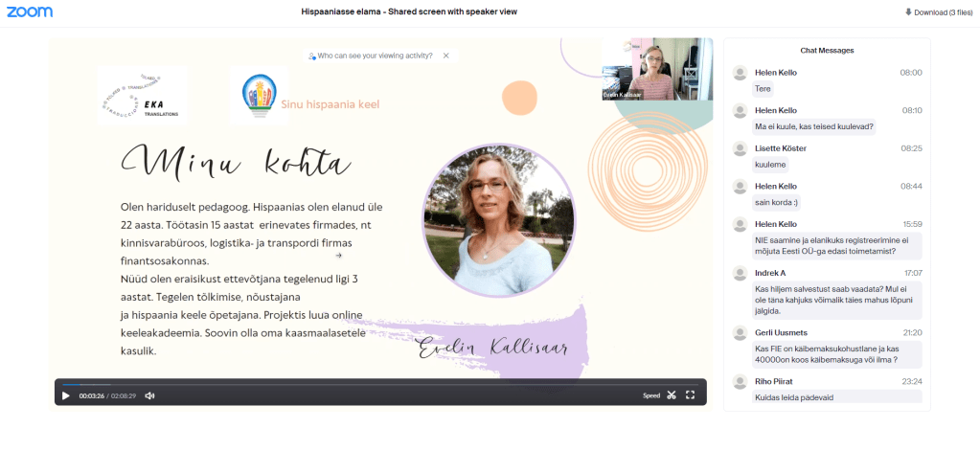Click the person icon in viewing activity notice
Screen dimensions: 980x473
pos(312,56)
